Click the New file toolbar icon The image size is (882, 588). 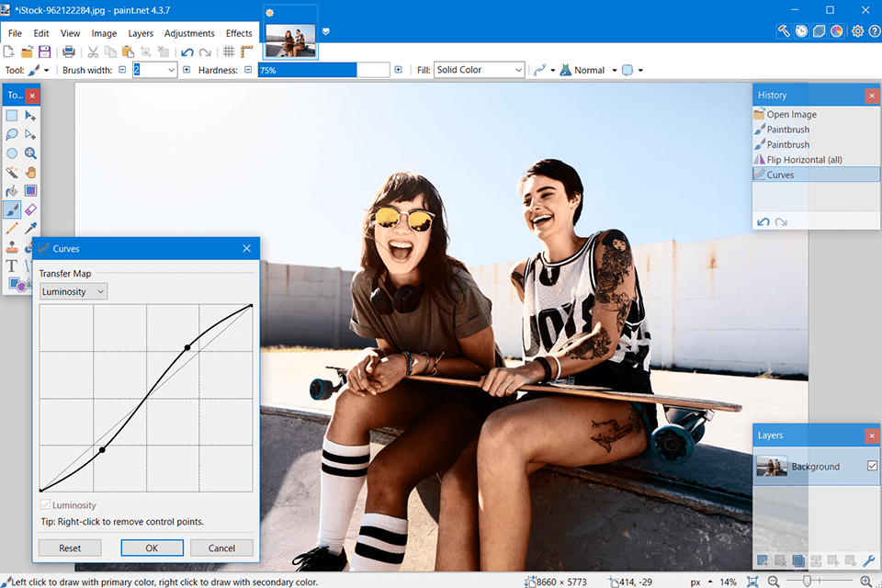point(9,51)
